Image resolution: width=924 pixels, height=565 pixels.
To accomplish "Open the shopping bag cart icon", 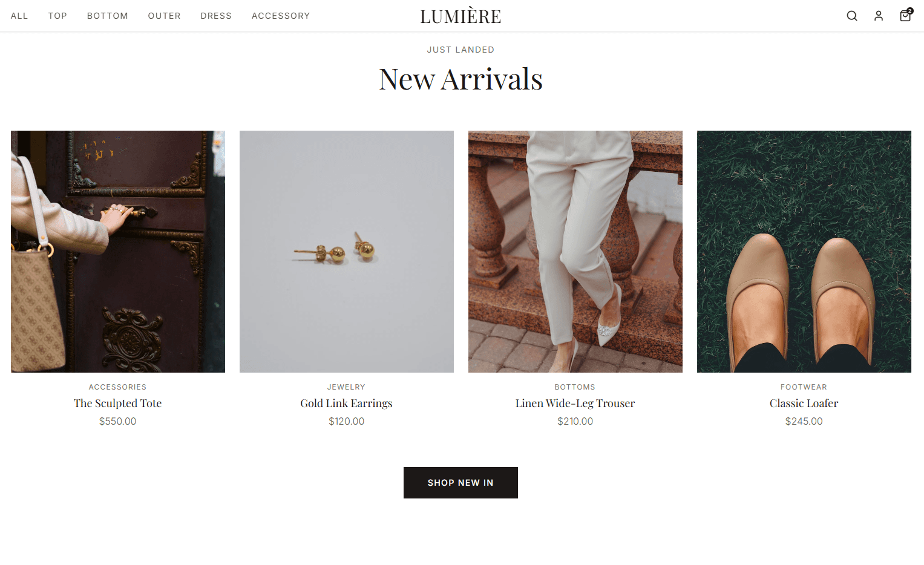I will coord(905,15).
